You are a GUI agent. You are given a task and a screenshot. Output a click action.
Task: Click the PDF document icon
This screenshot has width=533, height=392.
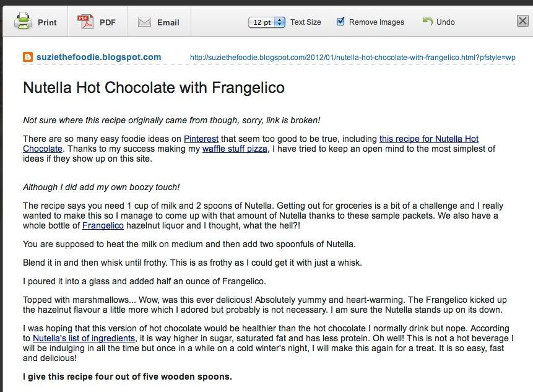tap(85, 22)
